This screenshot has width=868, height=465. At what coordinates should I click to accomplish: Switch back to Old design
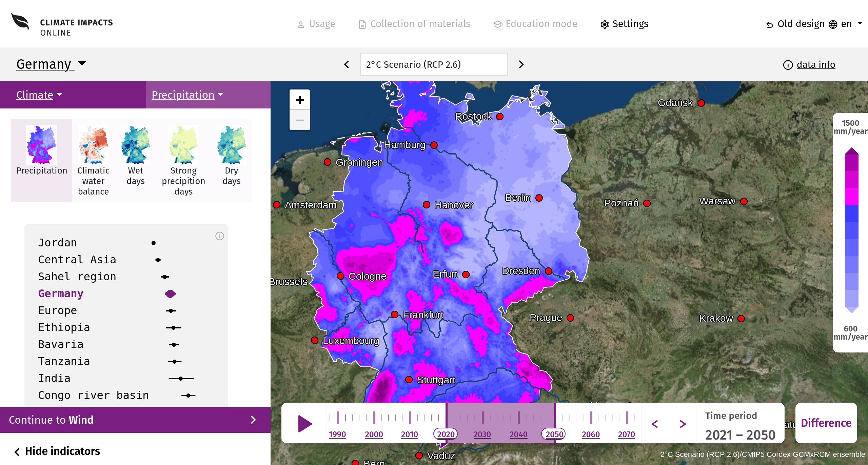click(795, 24)
